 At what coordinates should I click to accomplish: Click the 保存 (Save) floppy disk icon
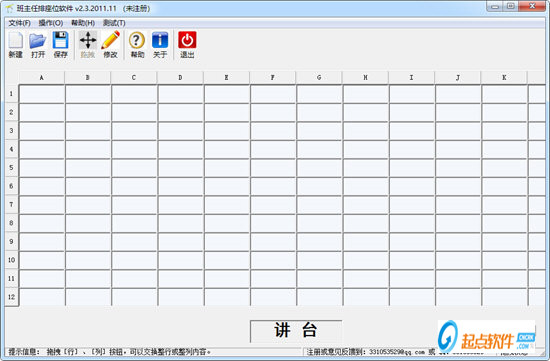click(60, 44)
